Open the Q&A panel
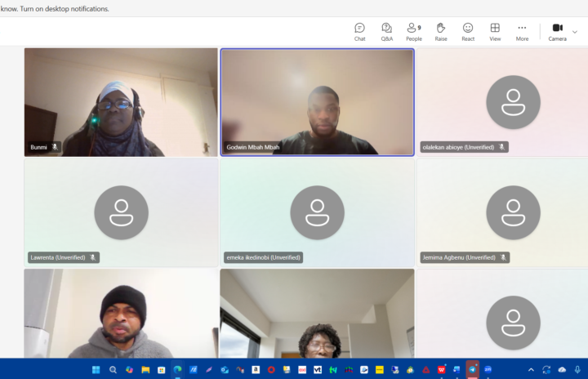The height and width of the screenshot is (379, 588). point(386,32)
